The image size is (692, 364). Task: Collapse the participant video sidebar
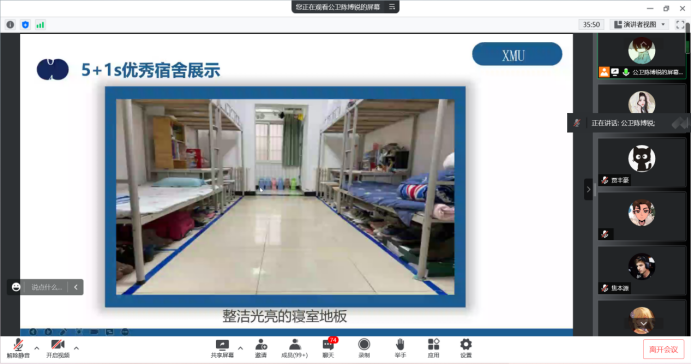point(588,189)
